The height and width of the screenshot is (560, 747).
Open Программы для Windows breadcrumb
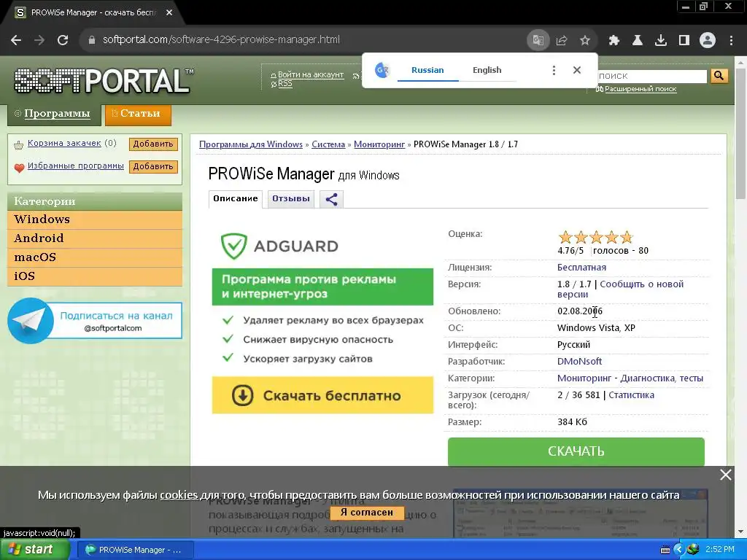tap(251, 144)
